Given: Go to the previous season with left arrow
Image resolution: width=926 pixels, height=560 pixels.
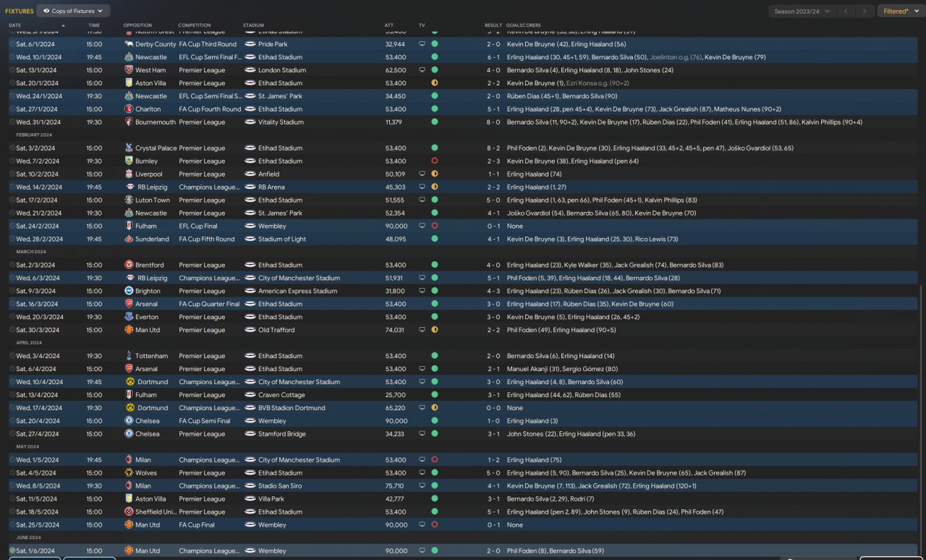Looking at the screenshot, I should tap(846, 11).
